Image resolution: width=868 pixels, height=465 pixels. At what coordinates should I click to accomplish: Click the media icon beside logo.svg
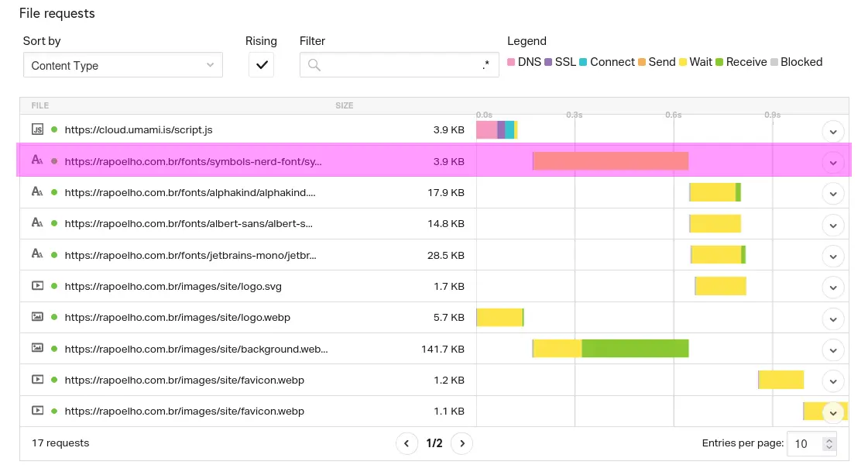coord(37,286)
